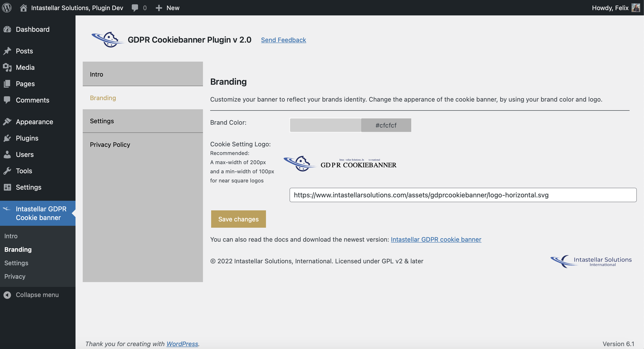
Task: Click the Tools wrench icon
Action: tap(7, 171)
